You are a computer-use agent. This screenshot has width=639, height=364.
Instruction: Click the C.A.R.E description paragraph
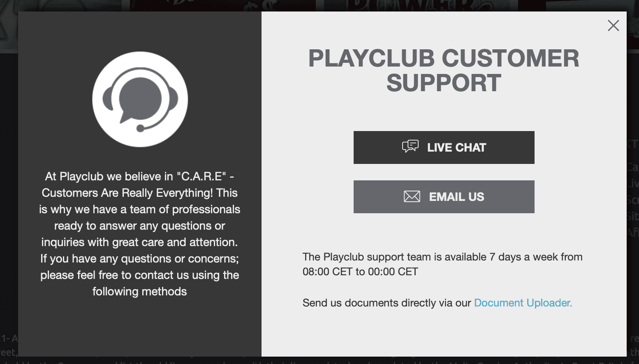(139, 234)
